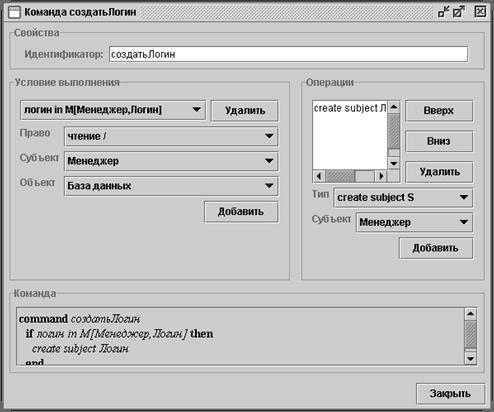Click the Закрыть button
Viewport: 494px width, 412px height.
[x=450, y=394]
